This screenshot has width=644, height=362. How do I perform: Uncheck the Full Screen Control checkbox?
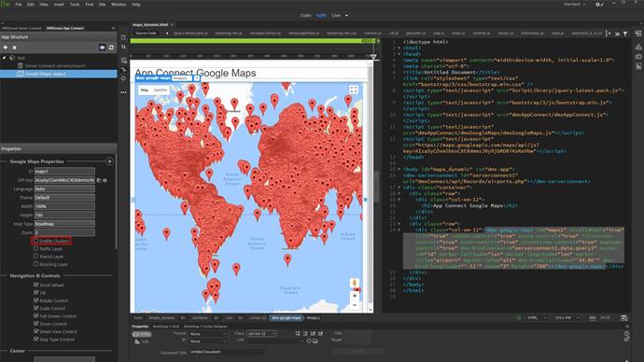click(x=36, y=315)
